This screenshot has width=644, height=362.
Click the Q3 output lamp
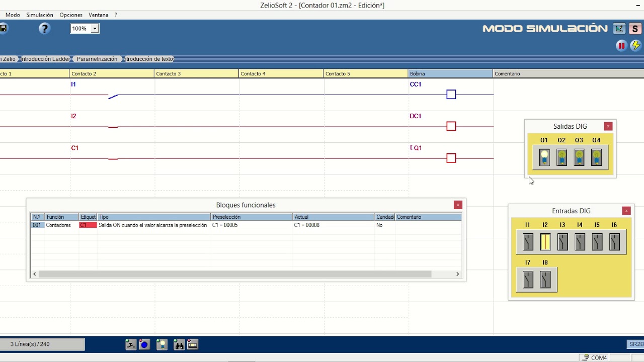tap(579, 157)
